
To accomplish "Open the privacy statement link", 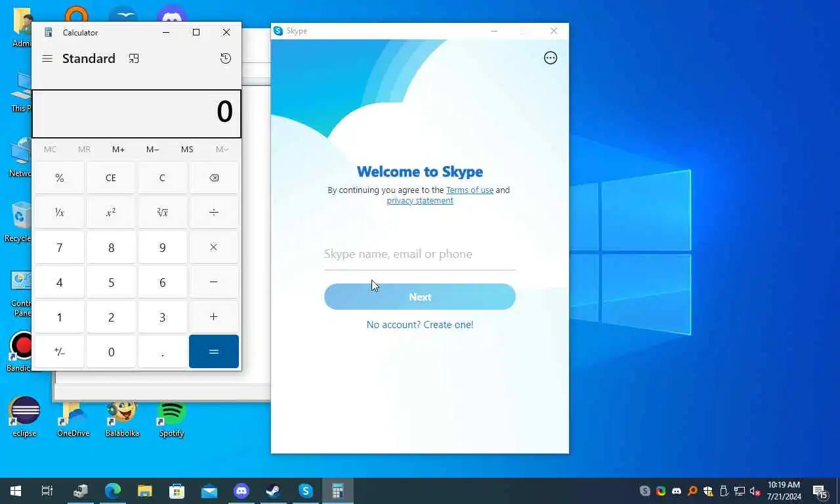I will 420,200.
